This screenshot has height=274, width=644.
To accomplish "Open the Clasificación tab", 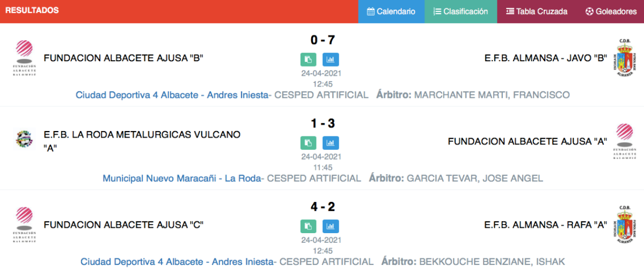I will pos(460,11).
